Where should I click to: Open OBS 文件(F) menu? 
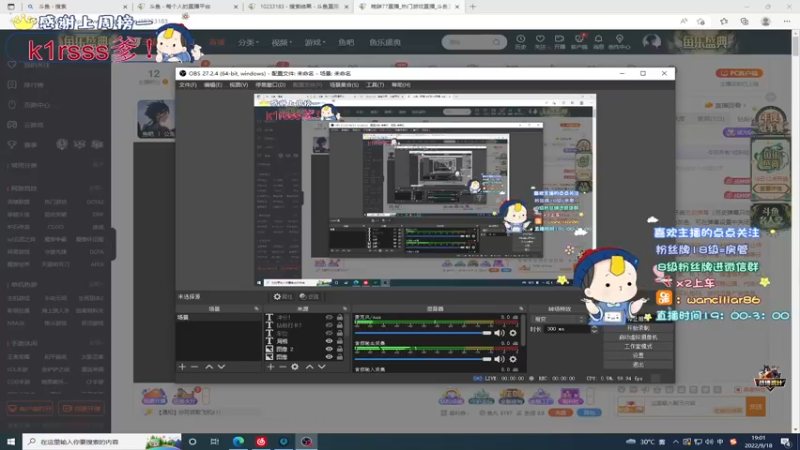pyautogui.click(x=188, y=85)
